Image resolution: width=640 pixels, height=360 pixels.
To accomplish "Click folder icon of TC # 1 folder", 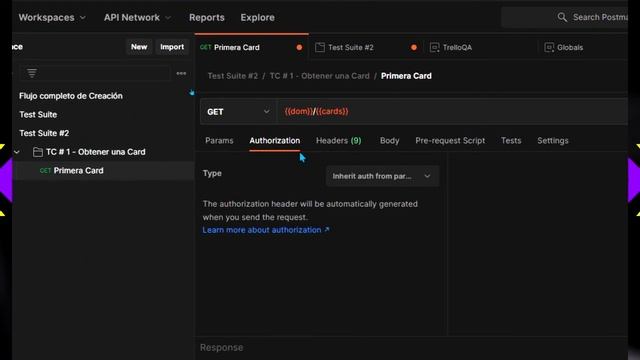I will 38,152.
